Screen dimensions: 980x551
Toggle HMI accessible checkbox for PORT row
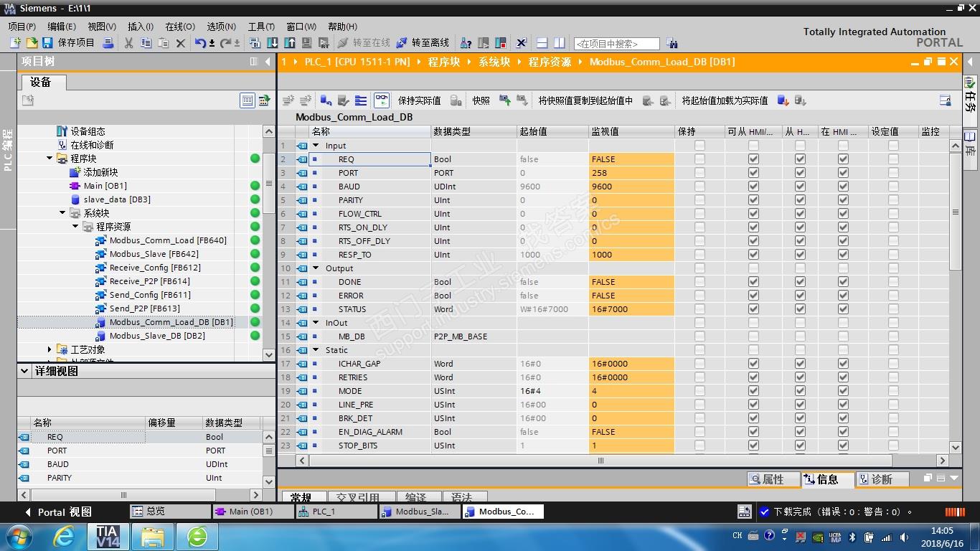click(753, 173)
